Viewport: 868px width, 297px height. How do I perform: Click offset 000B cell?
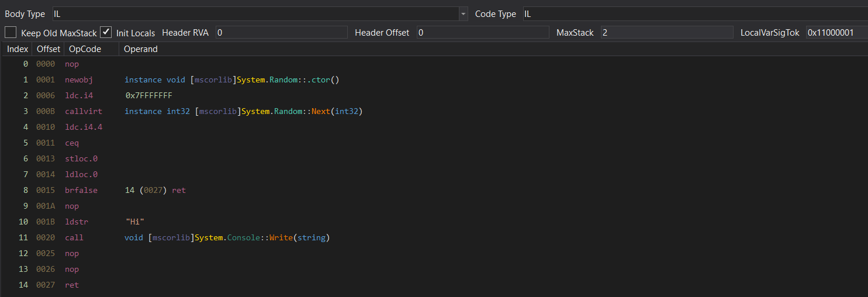46,111
